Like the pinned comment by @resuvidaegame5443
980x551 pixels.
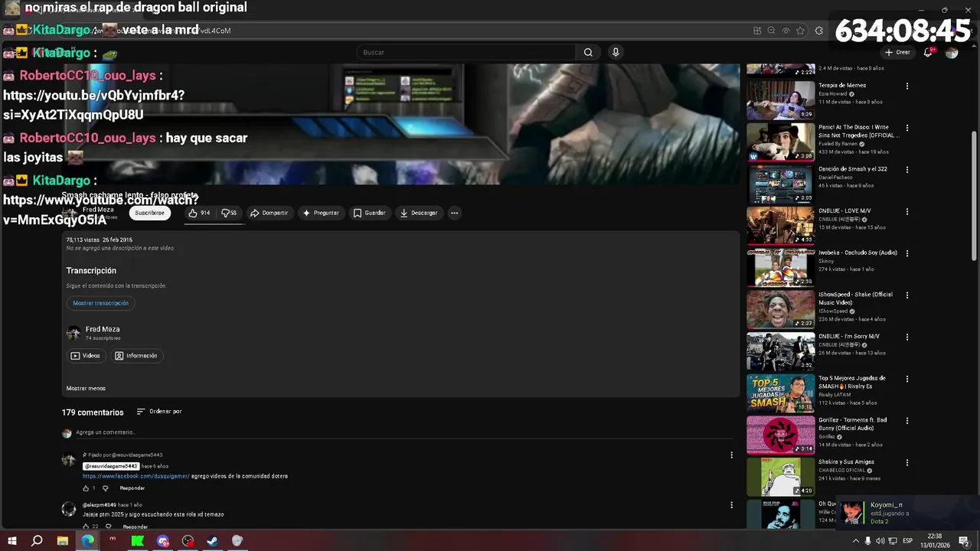point(86,488)
